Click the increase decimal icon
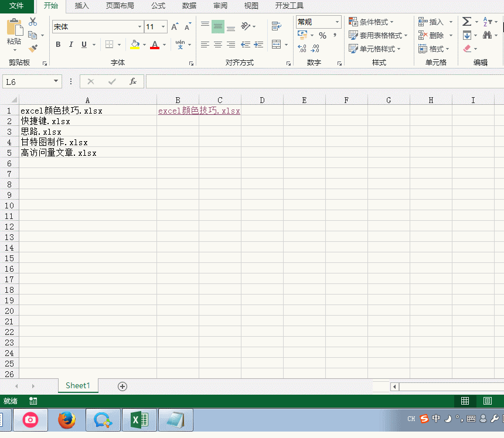This screenshot has width=504, height=438. coord(302,49)
